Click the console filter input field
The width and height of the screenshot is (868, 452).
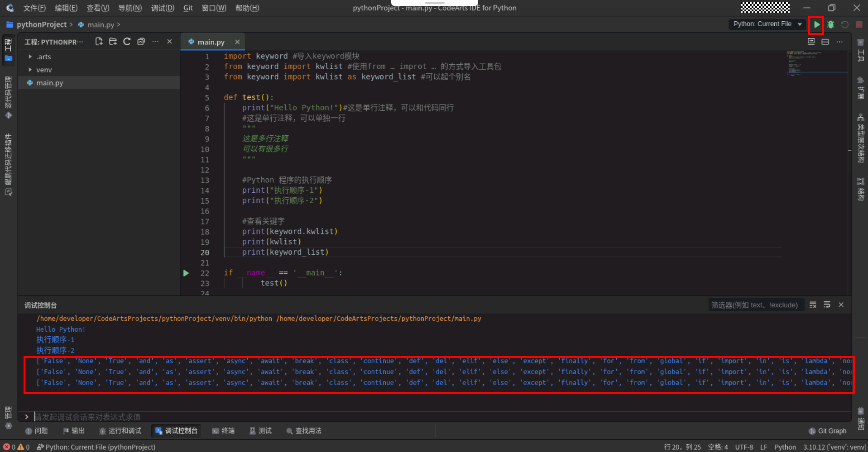coord(756,305)
